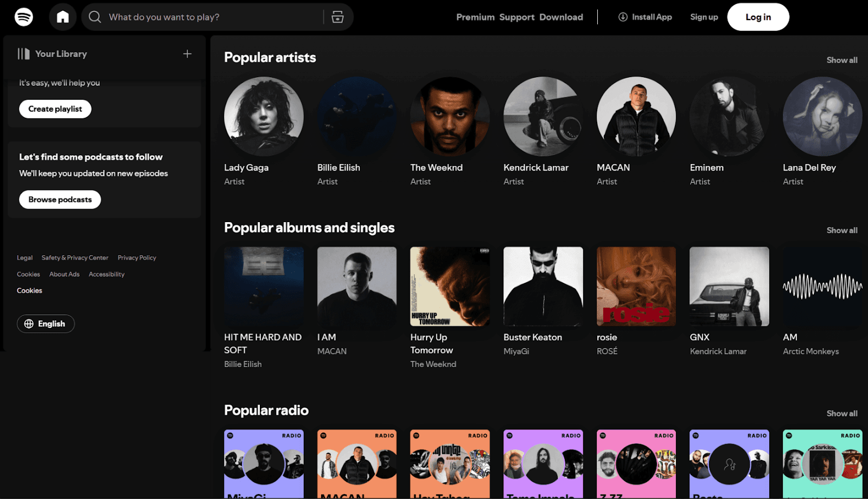Click the "Lana Del Rey" artist name text
The image size is (868, 499).
pos(809,167)
